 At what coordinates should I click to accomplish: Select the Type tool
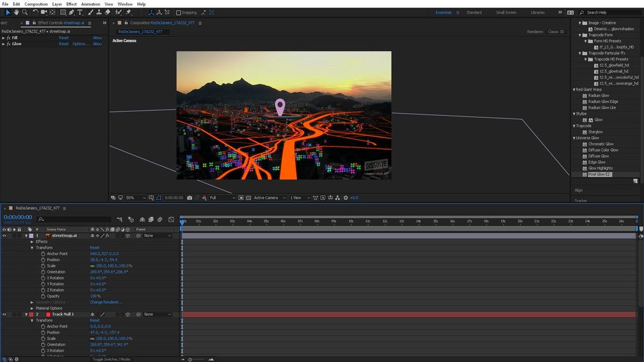click(79, 12)
